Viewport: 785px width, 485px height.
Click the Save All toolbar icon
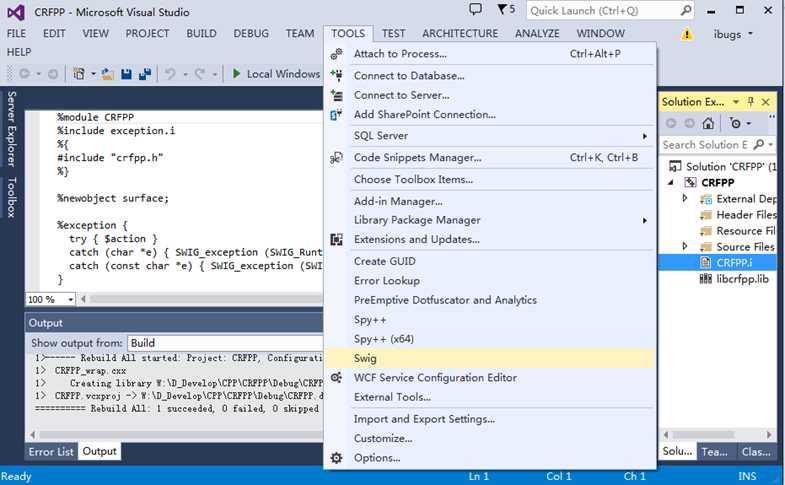tap(145, 74)
